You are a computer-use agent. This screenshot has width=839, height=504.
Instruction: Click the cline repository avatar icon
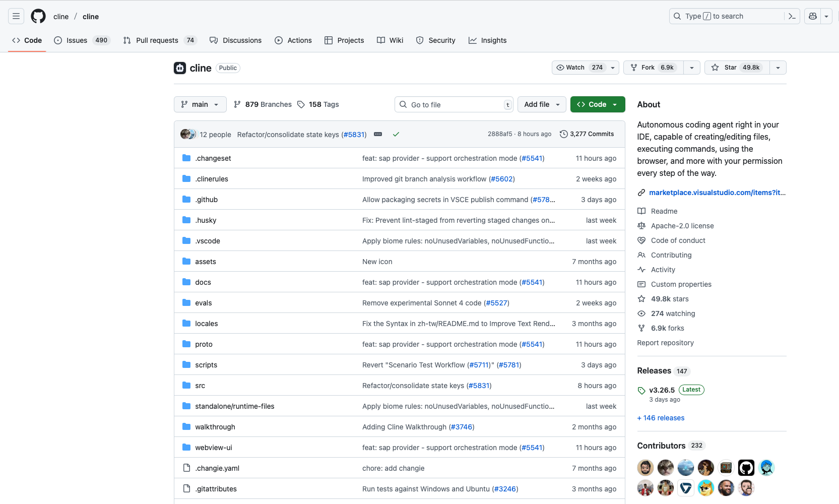coord(180,68)
